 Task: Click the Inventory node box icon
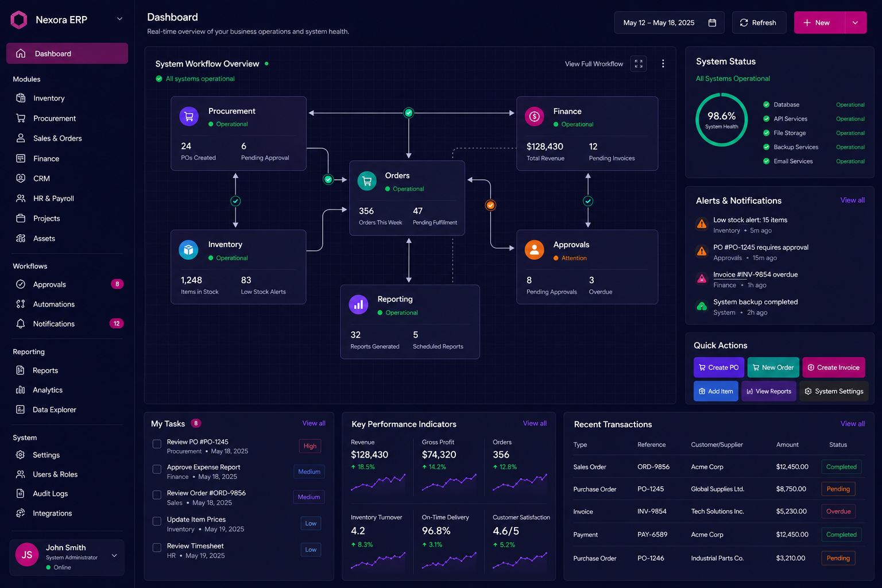coord(188,250)
